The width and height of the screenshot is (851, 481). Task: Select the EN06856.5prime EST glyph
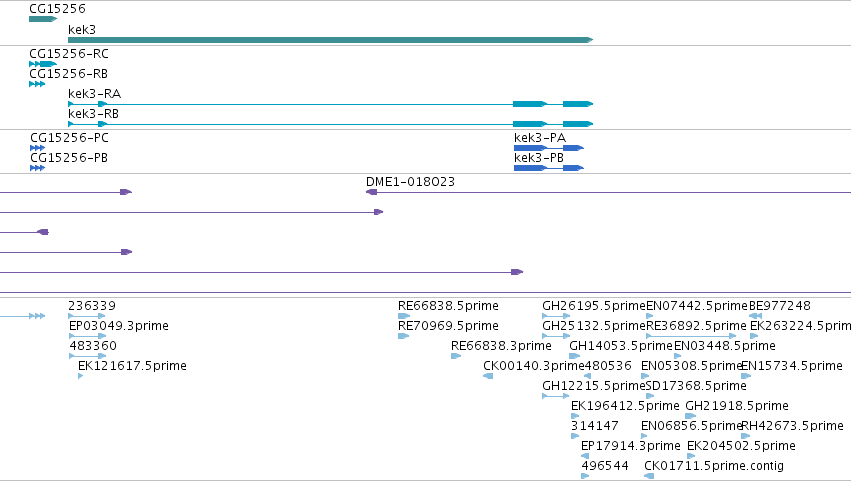(644, 436)
